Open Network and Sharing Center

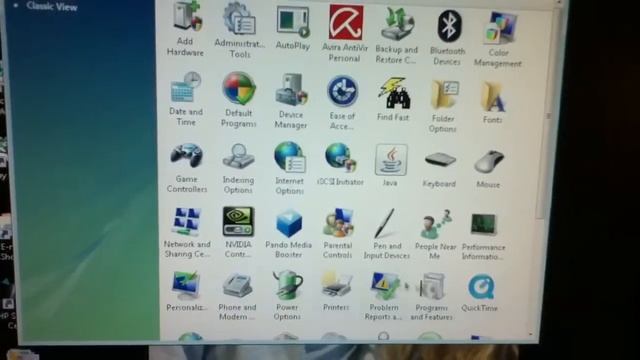[x=187, y=222]
